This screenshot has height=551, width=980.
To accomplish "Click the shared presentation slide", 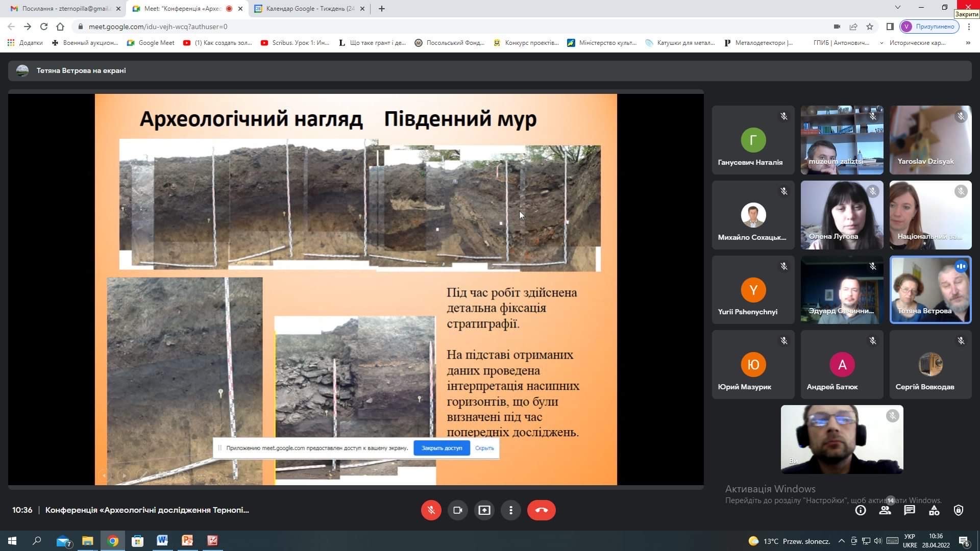I will pyautogui.click(x=356, y=289).
